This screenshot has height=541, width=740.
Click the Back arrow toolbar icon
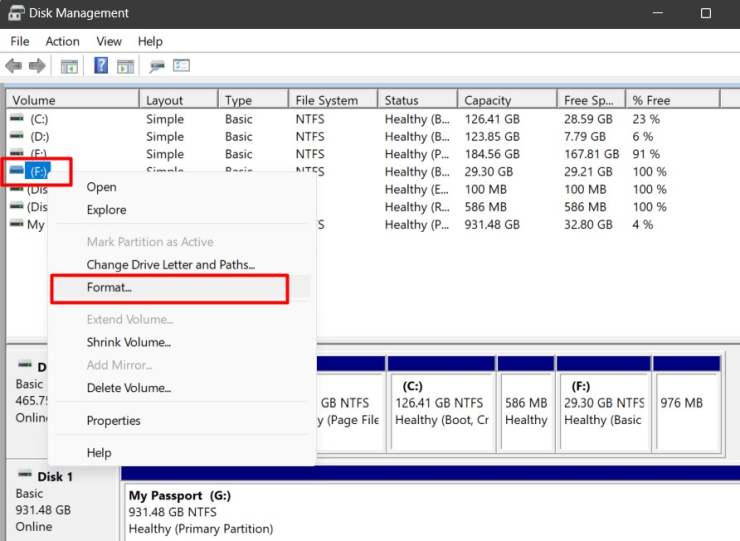(x=14, y=66)
